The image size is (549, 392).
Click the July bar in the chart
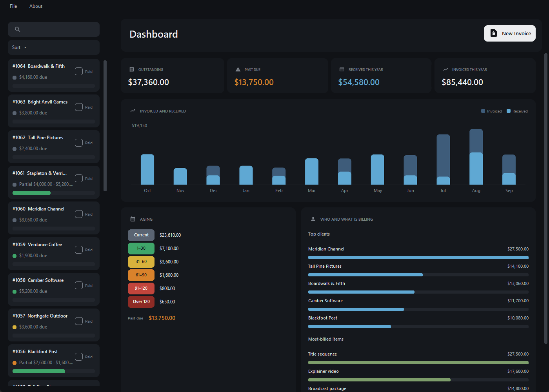click(x=443, y=160)
